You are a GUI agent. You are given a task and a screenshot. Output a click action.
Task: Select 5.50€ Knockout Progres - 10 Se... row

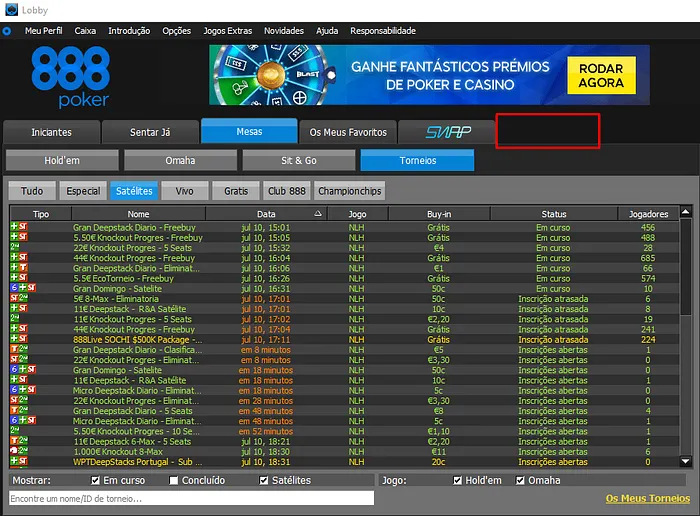tap(344, 431)
